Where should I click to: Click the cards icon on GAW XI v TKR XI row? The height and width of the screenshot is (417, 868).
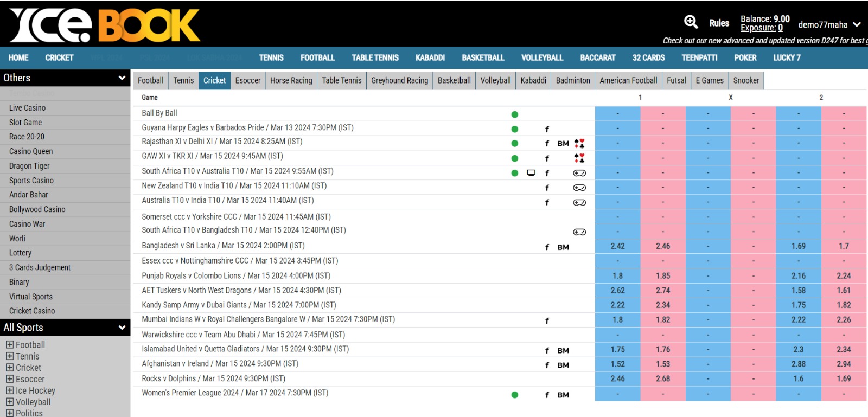tap(579, 158)
